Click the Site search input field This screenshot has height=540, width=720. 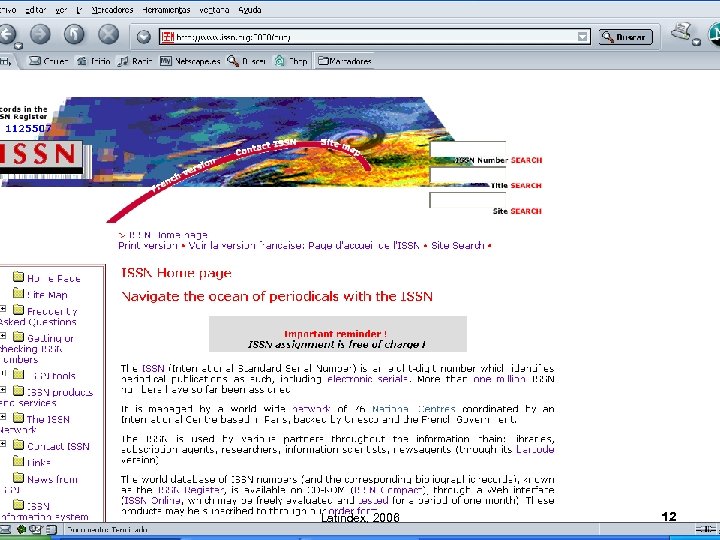tap(468, 200)
